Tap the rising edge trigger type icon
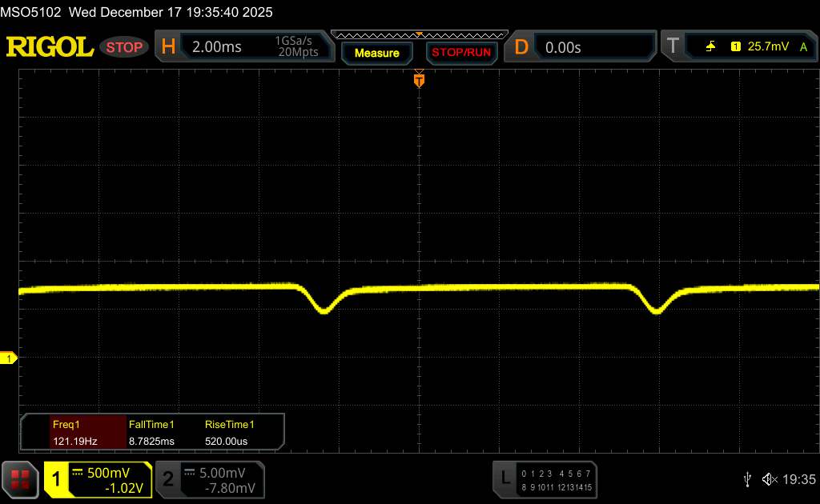Image resolution: width=820 pixels, height=504 pixels. click(710, 47)
